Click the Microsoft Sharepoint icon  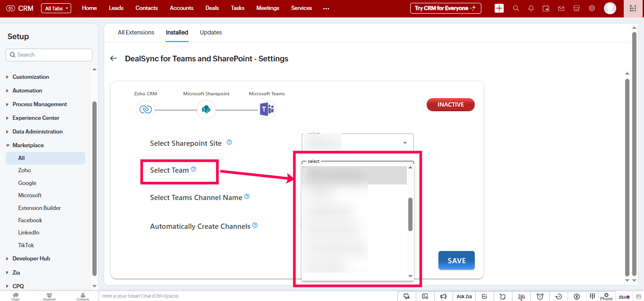[206, 109]
